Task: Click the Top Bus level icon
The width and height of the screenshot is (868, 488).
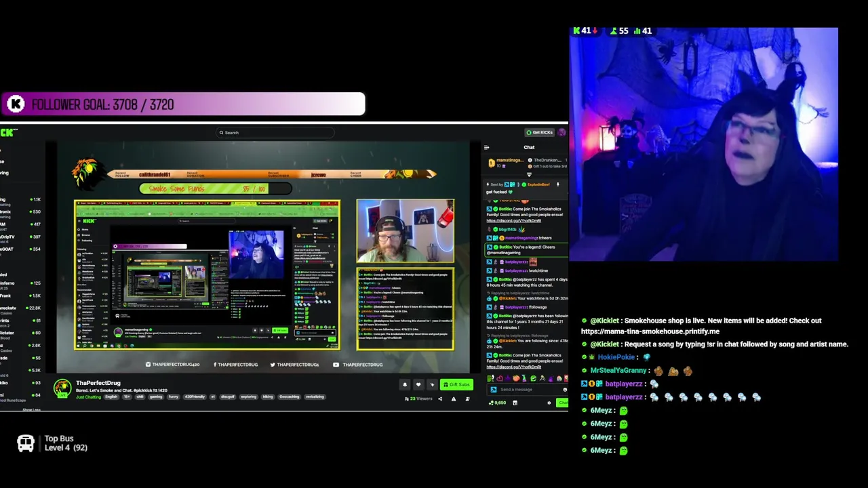Action: point(26,443)
